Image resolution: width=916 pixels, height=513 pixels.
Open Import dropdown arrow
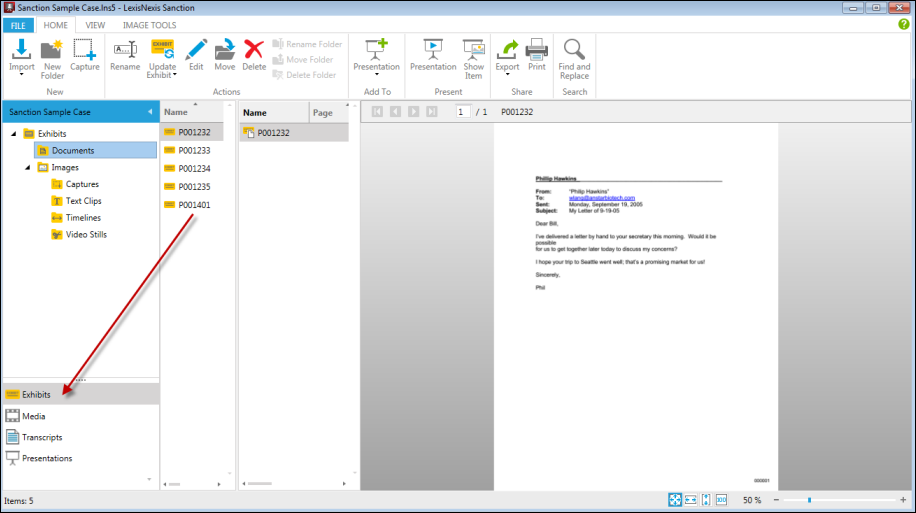(21, 74)
